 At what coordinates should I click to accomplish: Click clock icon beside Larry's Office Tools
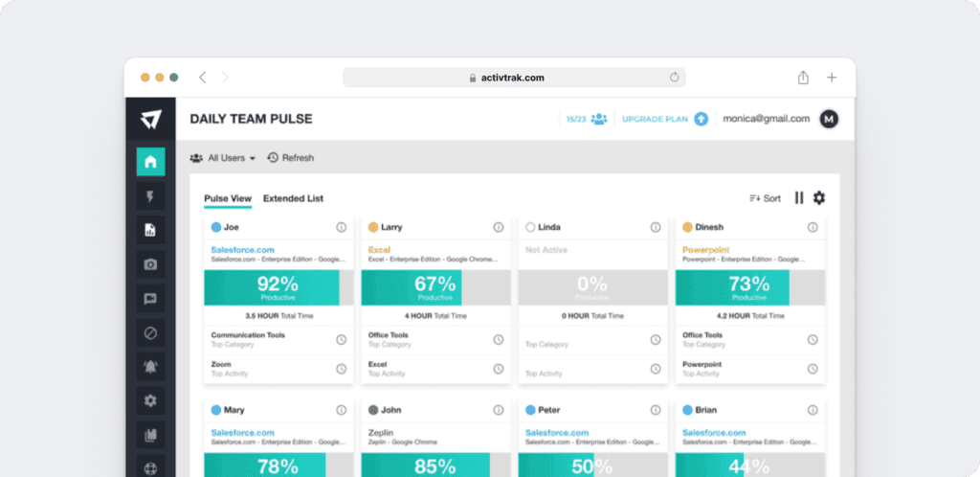(498, 339)
